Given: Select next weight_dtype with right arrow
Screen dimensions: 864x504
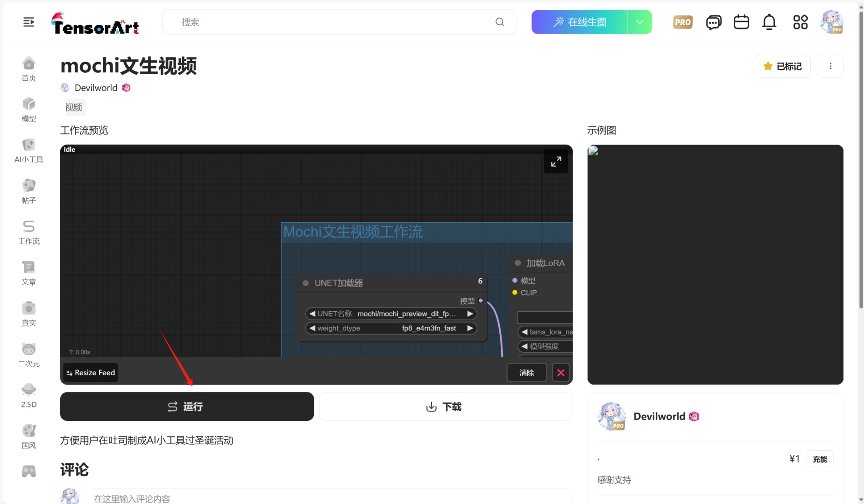Looking at the screenshot, I should [x=470, y=328].
